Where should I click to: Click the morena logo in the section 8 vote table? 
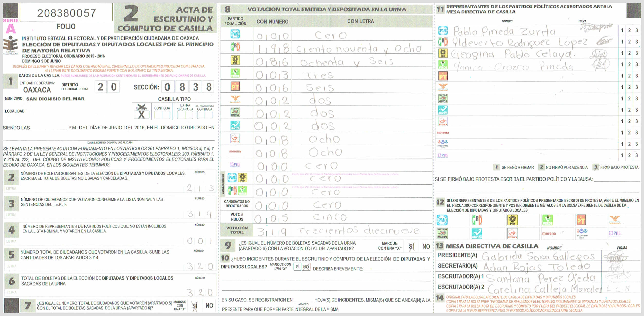(x=235, y=151)
